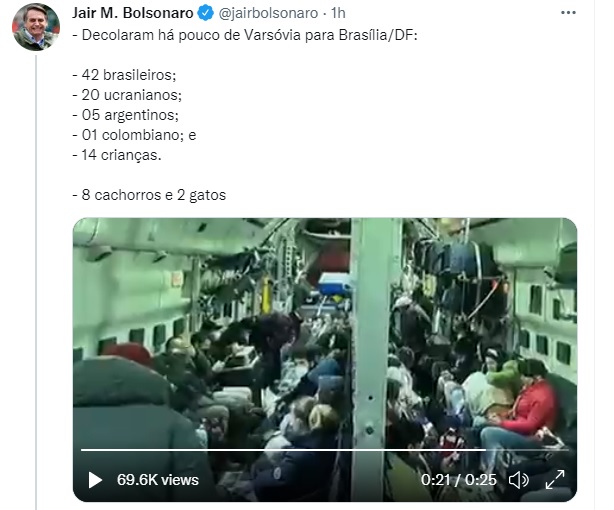Click the blue verified badge
Viewport: 614px width, 510px height.
(206, 13)
